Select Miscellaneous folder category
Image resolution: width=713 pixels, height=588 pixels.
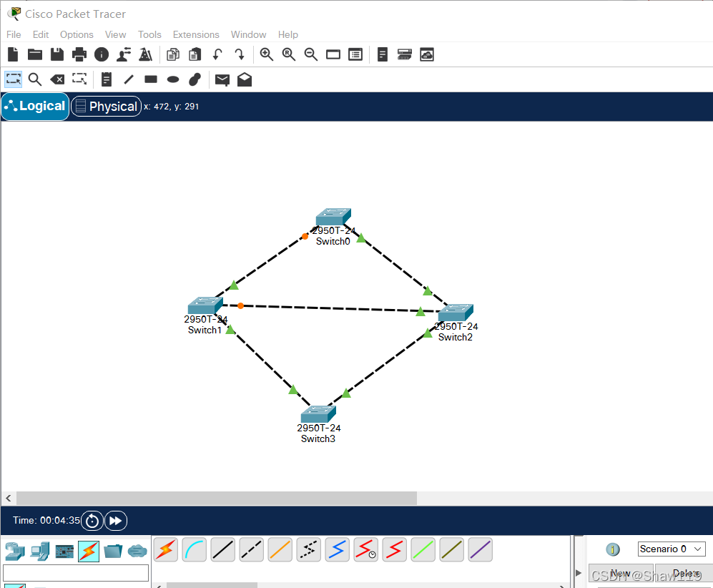(x=113, y=552)
